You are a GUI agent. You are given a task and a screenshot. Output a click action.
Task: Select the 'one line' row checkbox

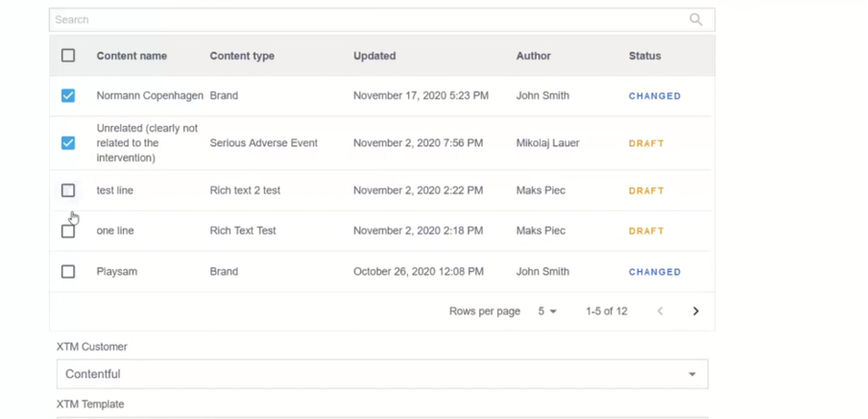68,232
